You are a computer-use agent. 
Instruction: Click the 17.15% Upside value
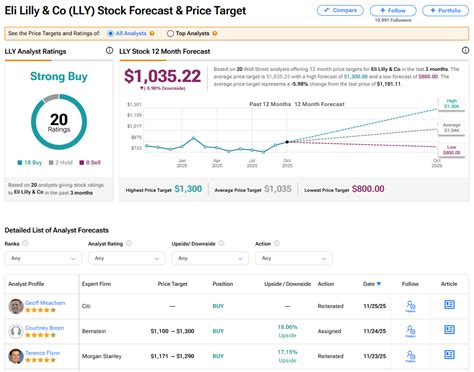(x=287, y=356)
